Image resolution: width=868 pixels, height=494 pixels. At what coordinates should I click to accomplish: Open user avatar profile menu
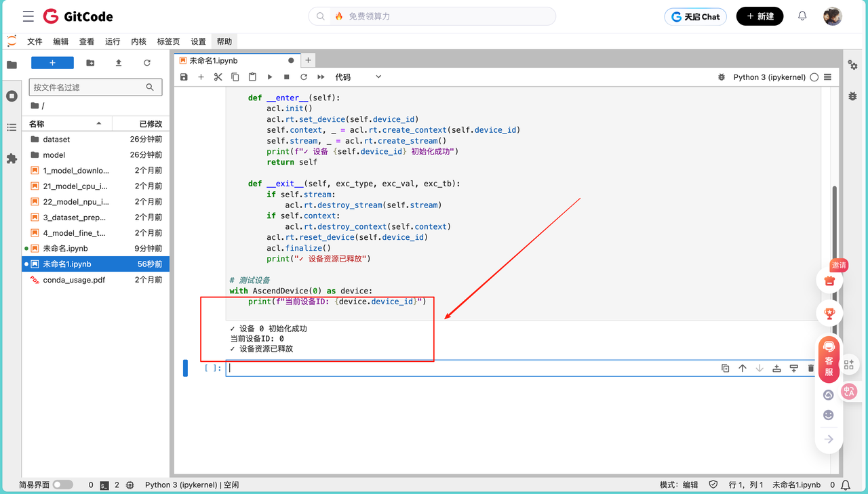click(833, 16)
